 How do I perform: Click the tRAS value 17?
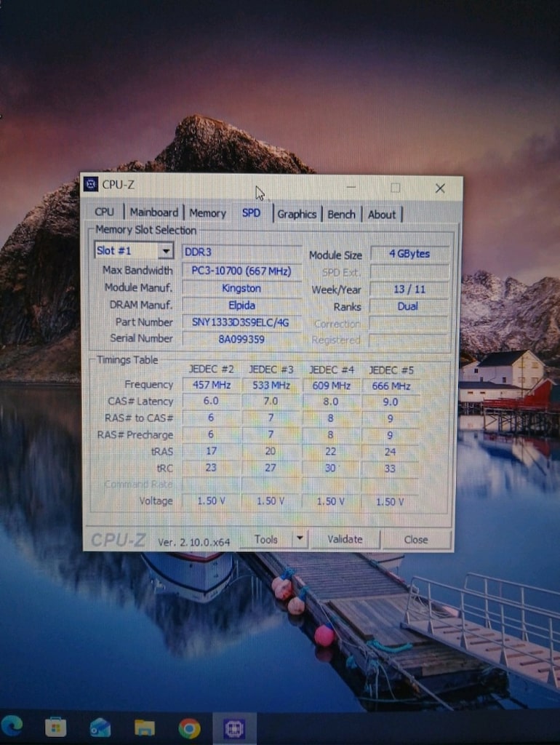211,451
